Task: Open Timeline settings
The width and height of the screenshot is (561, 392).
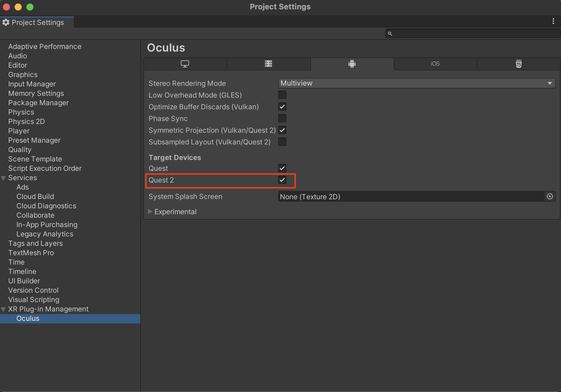Action: pos(22,272)
